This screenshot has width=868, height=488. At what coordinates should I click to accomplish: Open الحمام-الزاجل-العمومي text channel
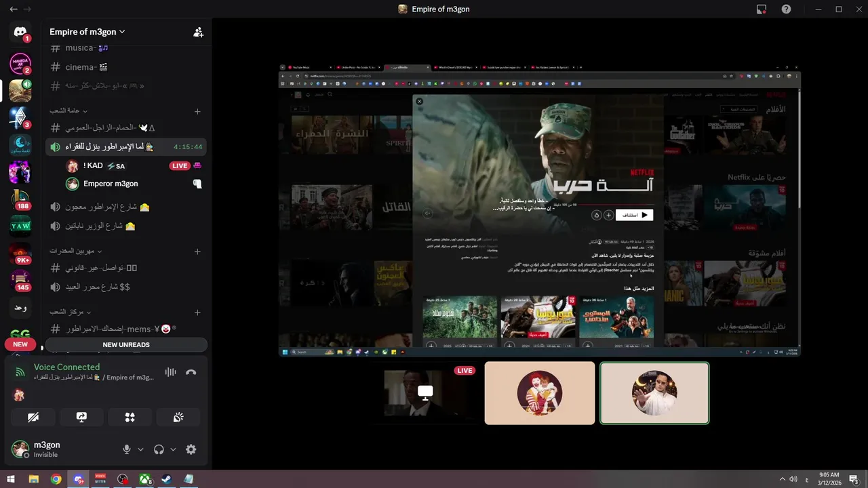(x=126, y=127)
